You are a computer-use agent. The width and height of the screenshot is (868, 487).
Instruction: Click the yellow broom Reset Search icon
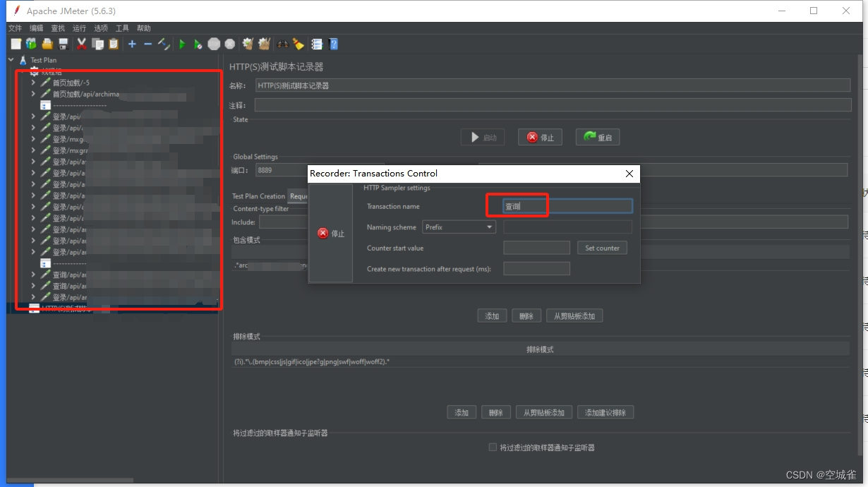(x=299, y=44)
